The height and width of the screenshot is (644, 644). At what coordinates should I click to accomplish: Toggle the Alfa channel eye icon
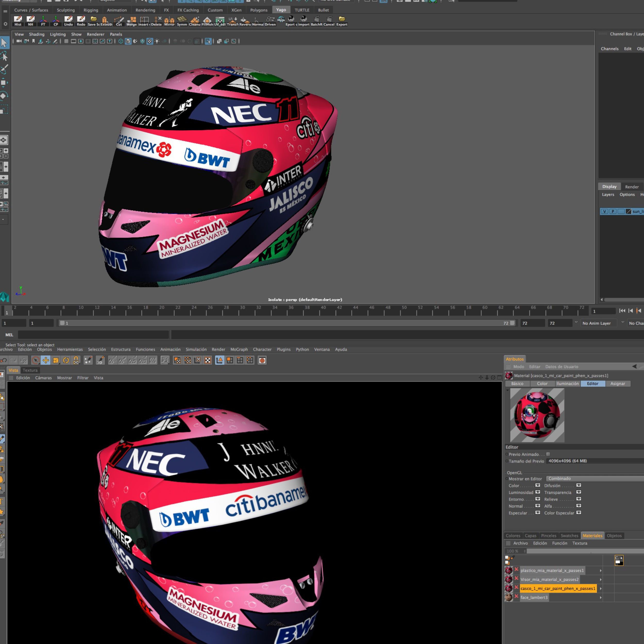click(579, 506)
